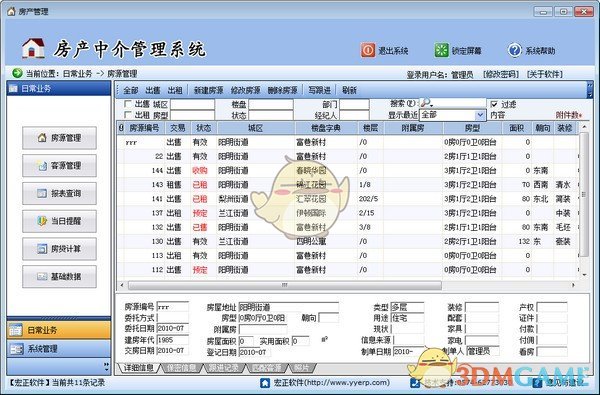Sort by 房源编号 column header
Viewport: 600px width, 395px height.
pyautogui.click(x=145, y=128)
